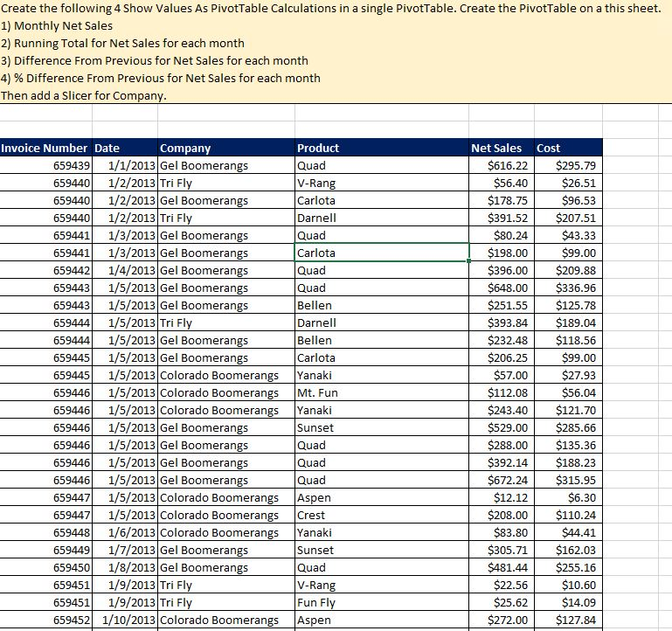Click the '1) Monthly Net Sales' instruction line

click(57, 25)
